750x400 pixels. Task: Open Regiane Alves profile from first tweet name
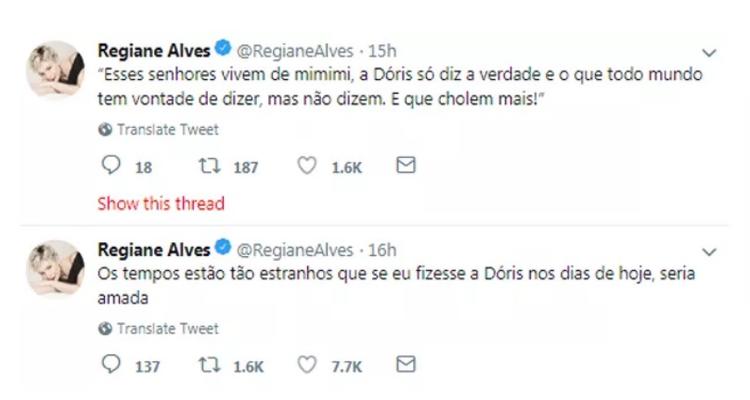(x=153, y=49)
